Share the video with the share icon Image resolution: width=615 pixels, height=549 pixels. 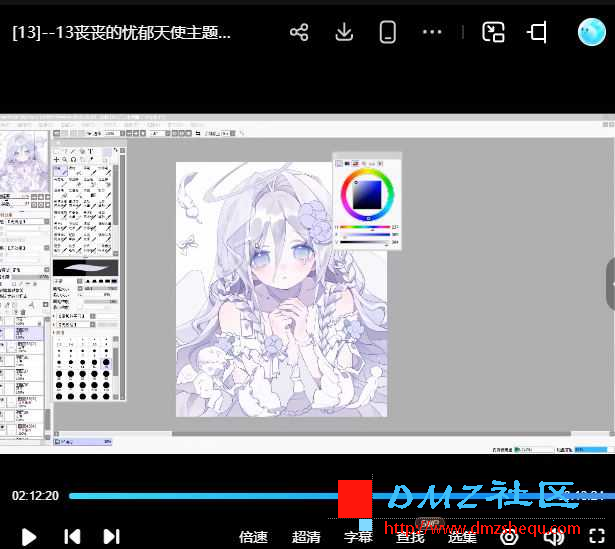(299, 32)
